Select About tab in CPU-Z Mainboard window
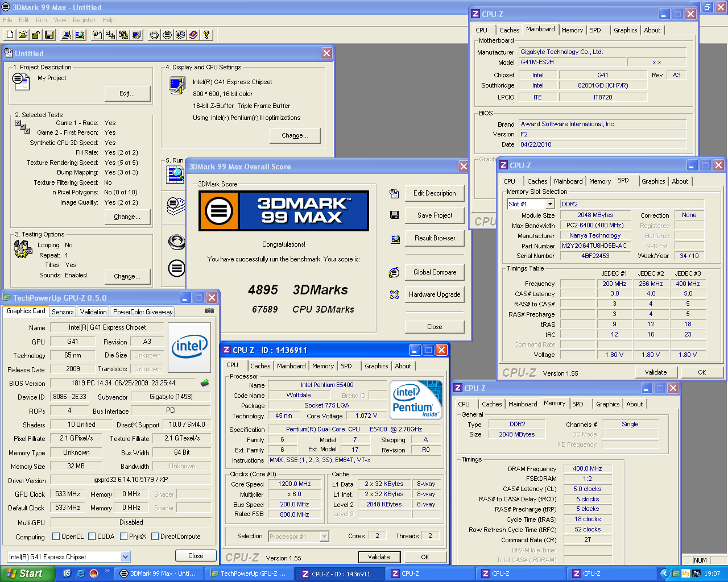This screenshot has width=728, height=582. click(652, 30)
